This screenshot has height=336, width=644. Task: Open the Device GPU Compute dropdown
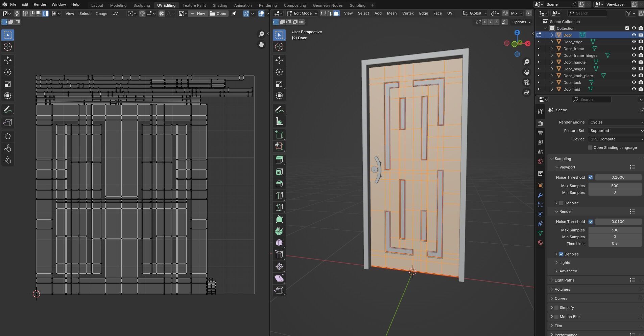pyautogui.click(x=616, y=139)
